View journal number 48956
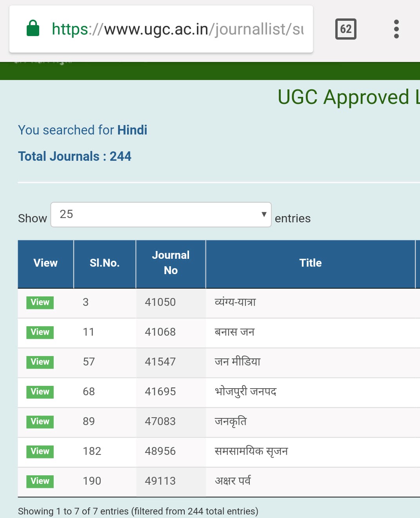The image size is (420, 518). (x=40, y=451)
